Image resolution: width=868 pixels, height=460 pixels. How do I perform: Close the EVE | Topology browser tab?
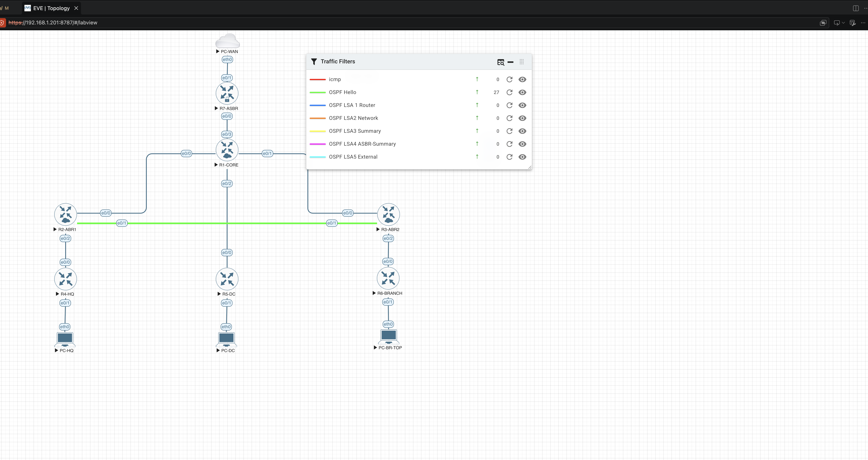(76, 8)
